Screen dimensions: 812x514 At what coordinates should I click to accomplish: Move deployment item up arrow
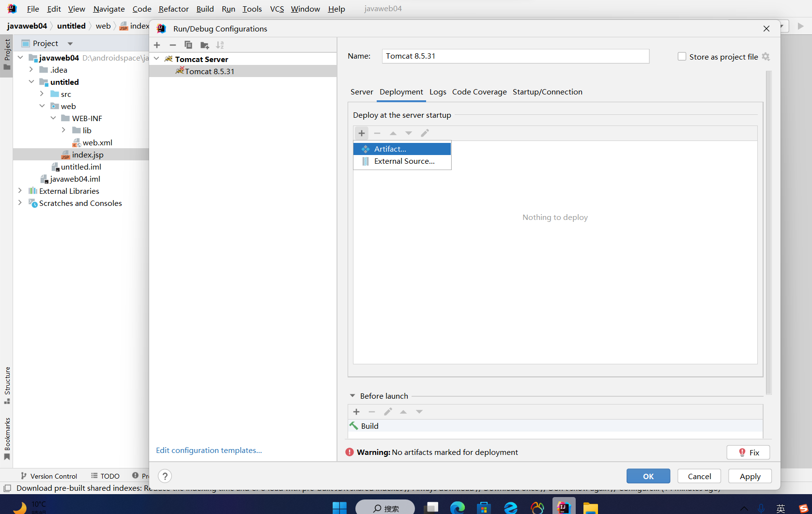point(393,133)
